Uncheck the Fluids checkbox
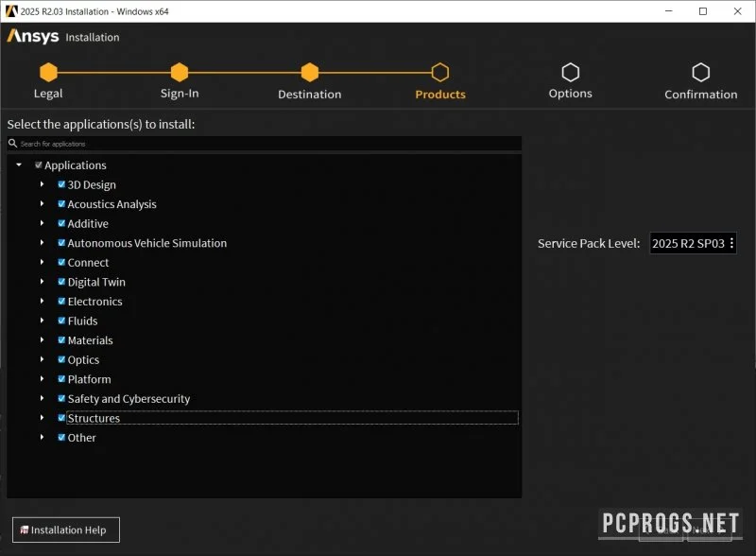The height and width of the screenshot is (556, 756). [61, 320]
